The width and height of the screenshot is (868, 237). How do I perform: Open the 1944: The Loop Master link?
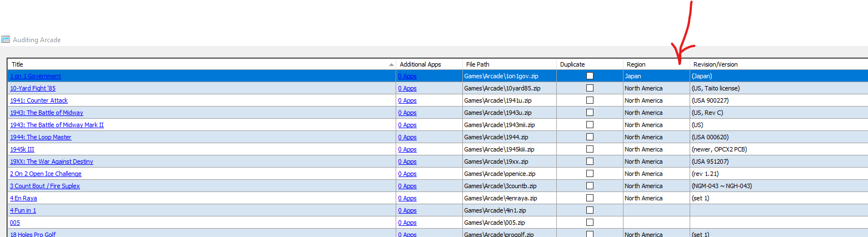pyautogui.click(x=41, y=137)
